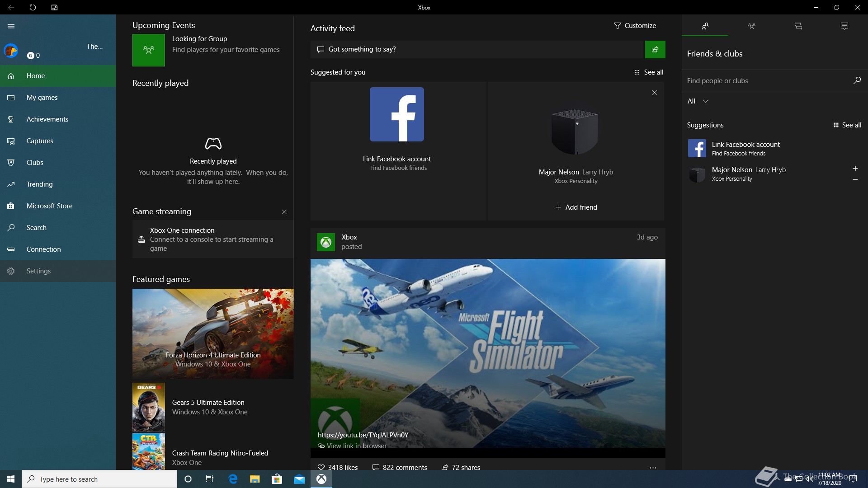Click taskbar search box
Screen dimensions: 868x488
[x=99, y=479]
